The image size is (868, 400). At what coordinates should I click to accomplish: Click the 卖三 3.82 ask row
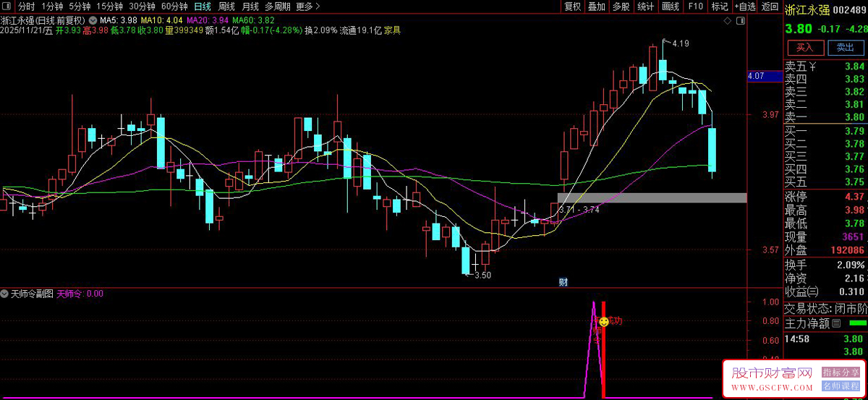pos(825,92)
